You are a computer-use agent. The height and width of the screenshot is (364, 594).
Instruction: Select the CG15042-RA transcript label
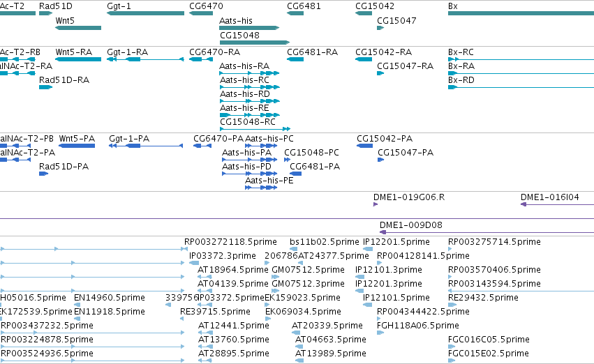[383, 52]
